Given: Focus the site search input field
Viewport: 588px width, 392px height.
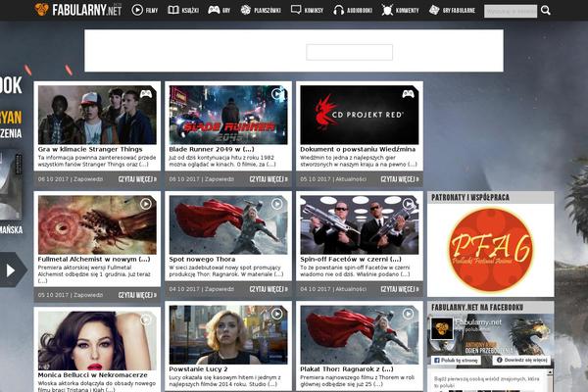Looking at the screenshot, I should [x=511, y=11].
